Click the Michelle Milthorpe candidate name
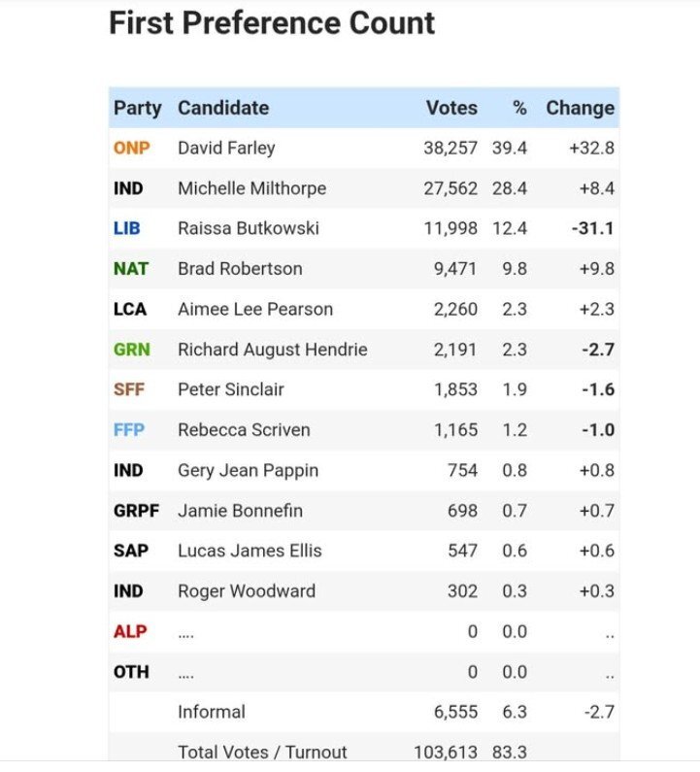The height and width of the screenshot is (772, 700). pyautogui.click(x=252, y=188)
